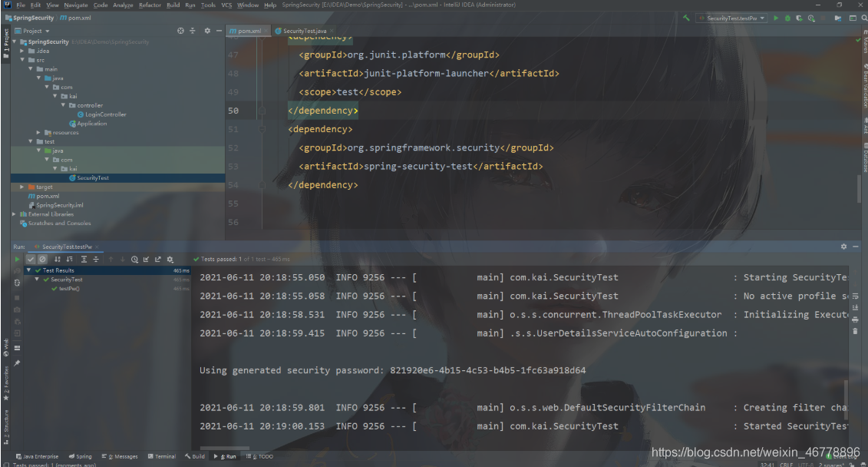Open the Terminal tool window
This screenshot has width=868, height=467.
pos(161,455)
